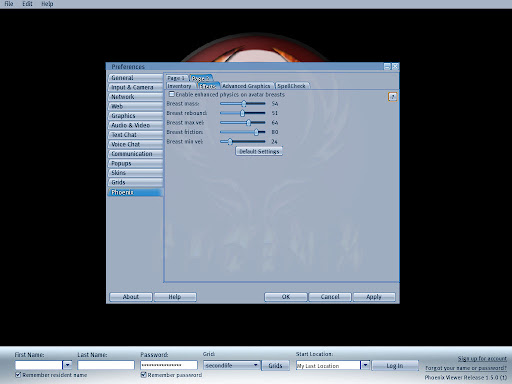Image resolution: width=512 pixels, height=384 pixels.
Task: Click the Last Name input field
Action: click(x=106, y=365)
